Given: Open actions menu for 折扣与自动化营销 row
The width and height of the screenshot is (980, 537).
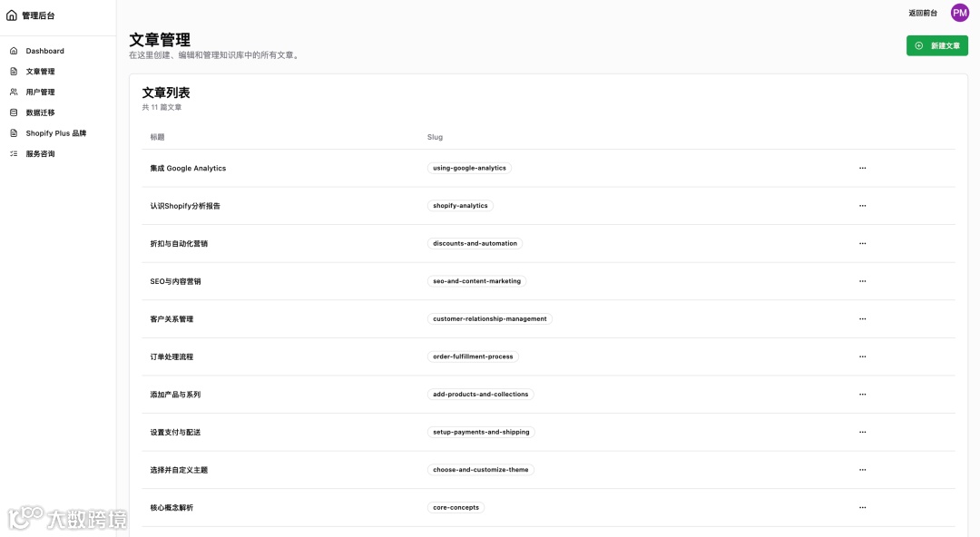Looking at the screenshot, I should click(x=863, y=243).
